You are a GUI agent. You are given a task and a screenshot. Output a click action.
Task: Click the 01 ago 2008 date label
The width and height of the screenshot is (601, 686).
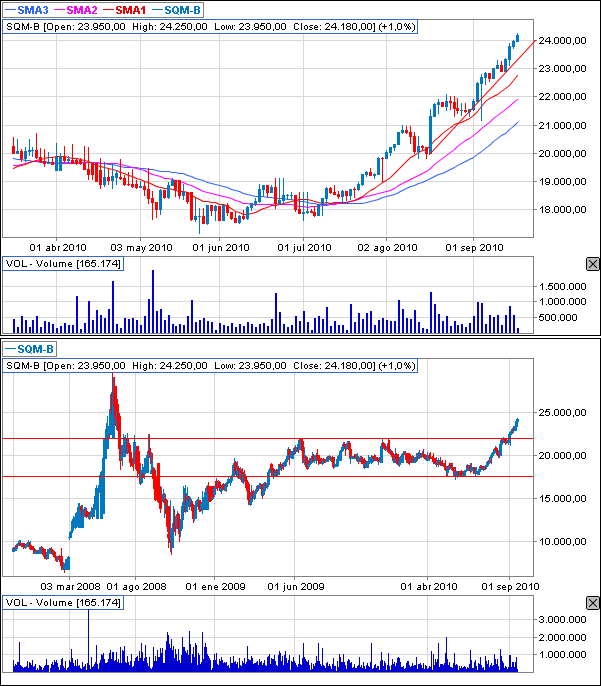(136, 587)
